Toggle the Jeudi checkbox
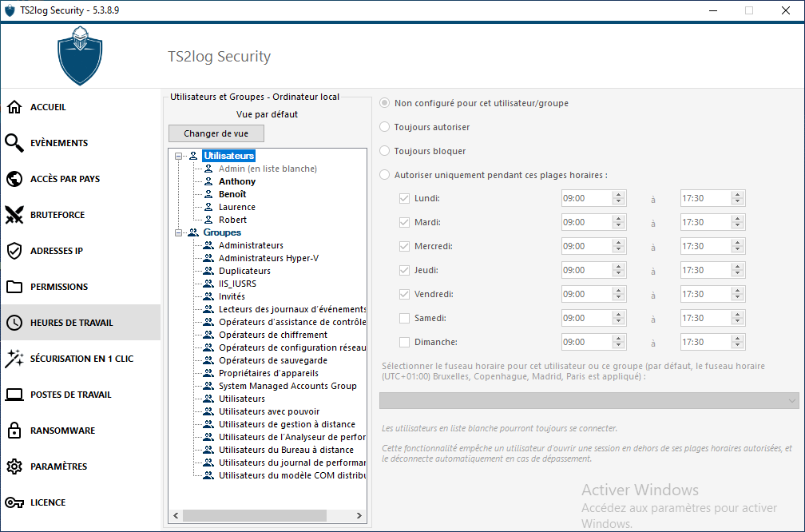The height and width of the screenshot is (532, 805). point(405,270)
